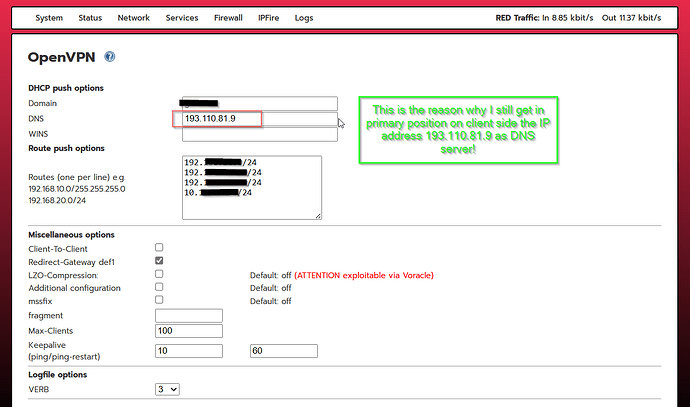Click the Keepalive ping field showing 10
The image size is (690, 407).
(x=189, y=351)
